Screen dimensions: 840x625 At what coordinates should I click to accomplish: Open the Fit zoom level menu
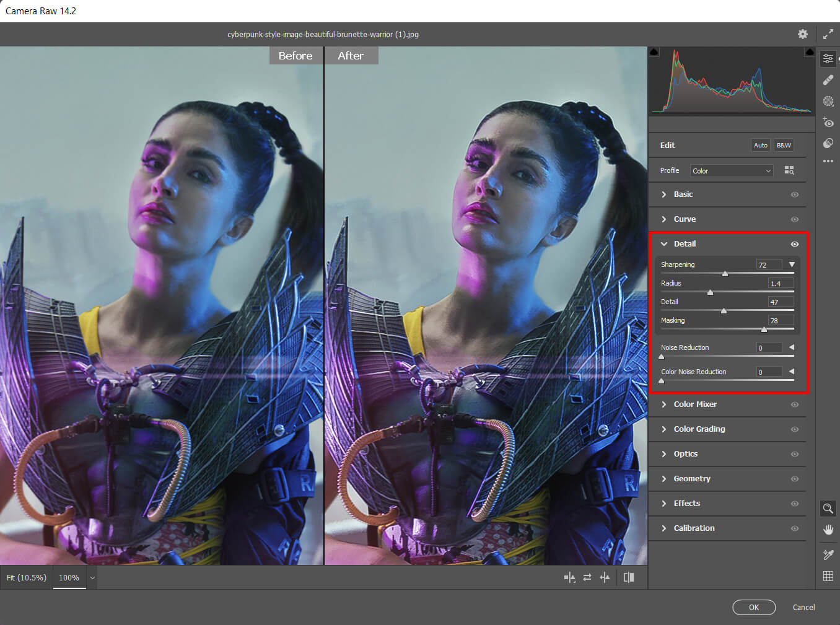tap(26, 577)
